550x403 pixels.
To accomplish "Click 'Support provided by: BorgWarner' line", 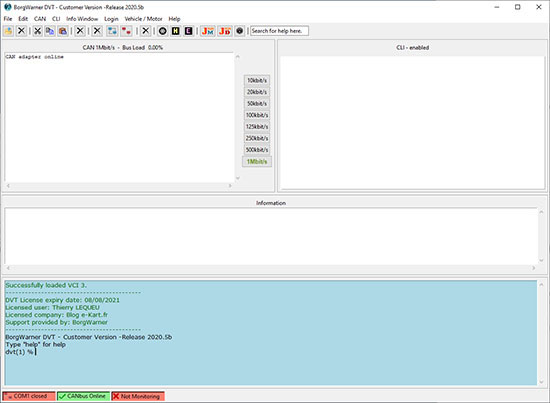I will 56,322.
